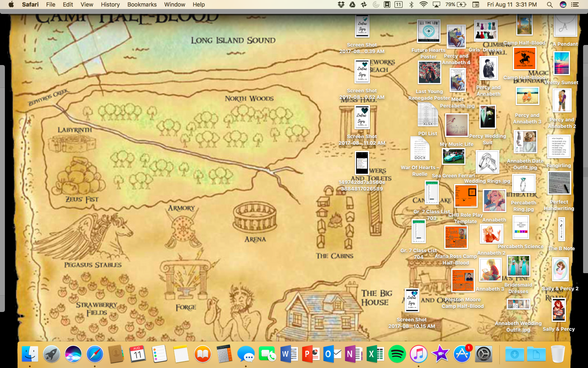The image size is (588, 368).
Task: Open Finder from the Dock
Action: click(30, 354)
